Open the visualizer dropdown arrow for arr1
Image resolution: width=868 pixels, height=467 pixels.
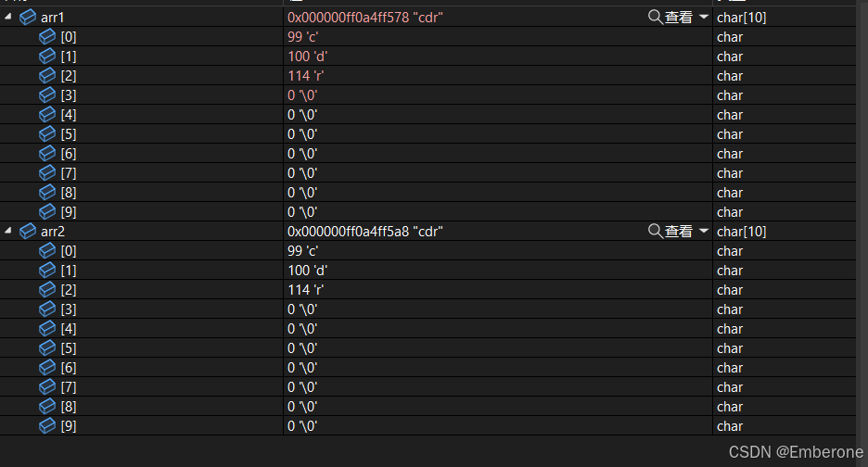click(704, 17)
